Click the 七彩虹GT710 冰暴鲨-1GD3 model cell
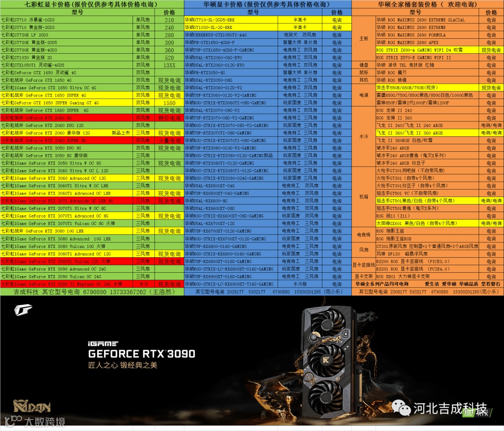 coord(67,20)
